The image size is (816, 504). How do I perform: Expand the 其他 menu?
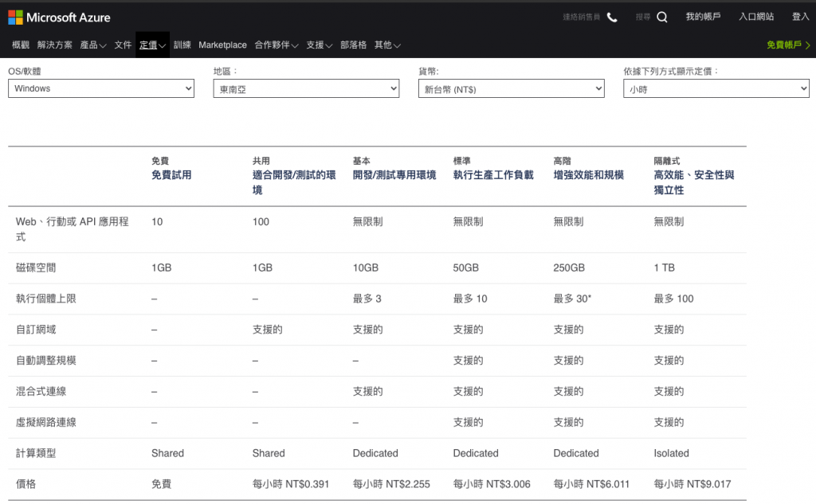coord(387,45)
